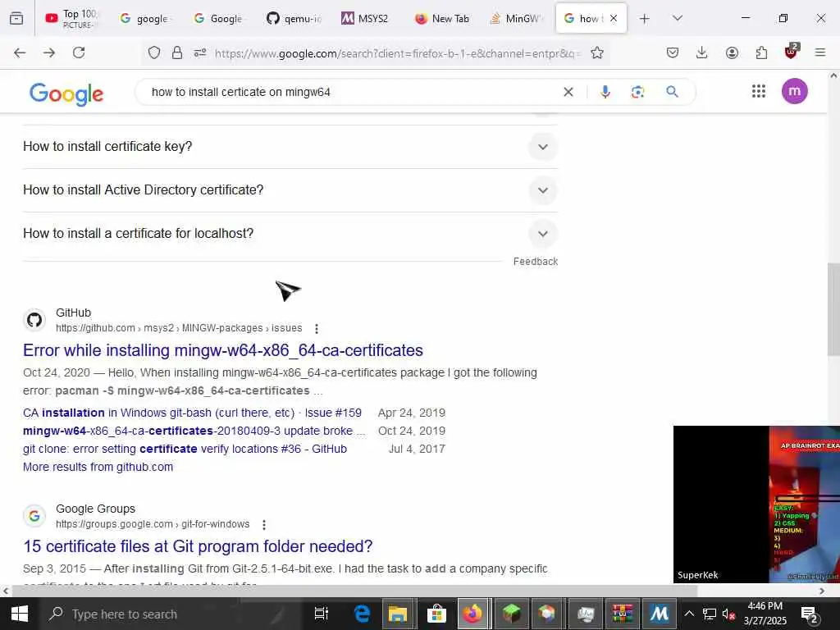Reload the current Google page
This screenshot has height=630, width=840.
79,52
